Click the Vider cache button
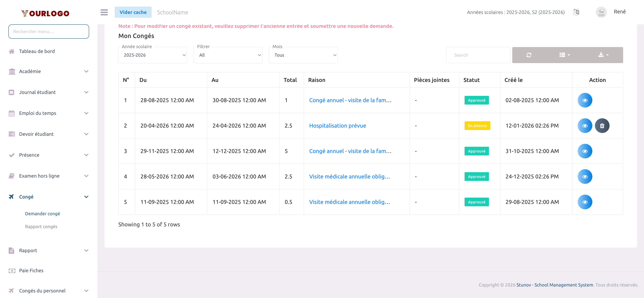 (133, 12)
